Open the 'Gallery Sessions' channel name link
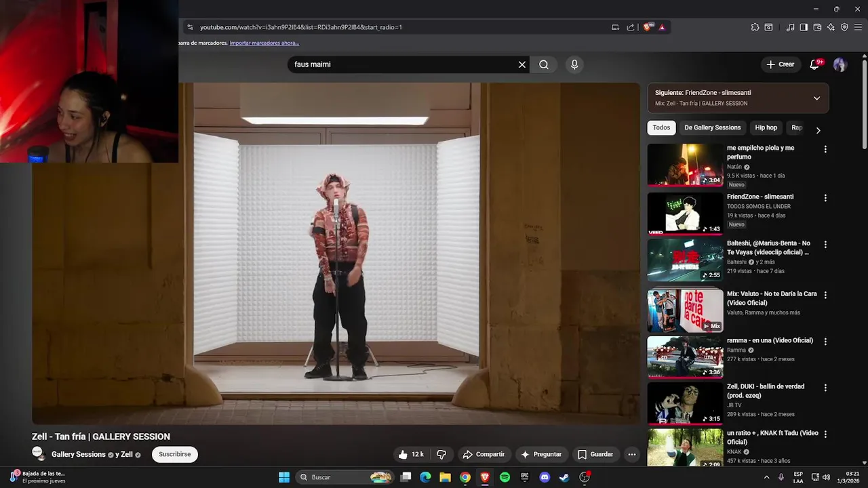868x488 pixels. click(x=79, y=454)
